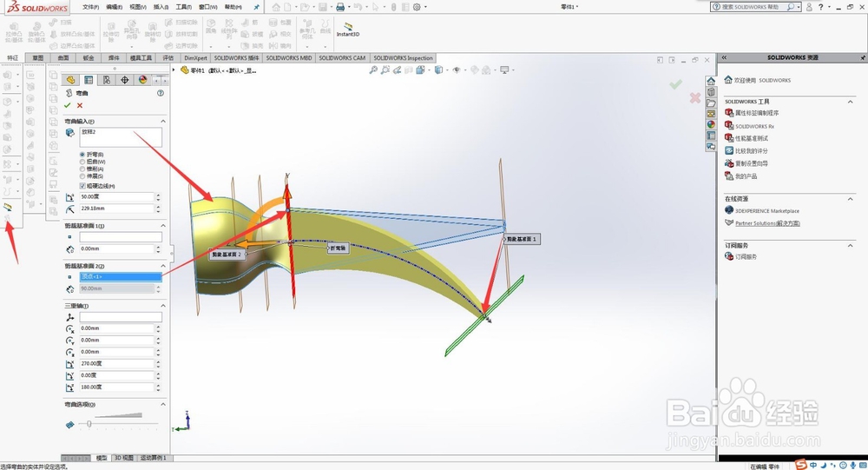The height and width of the screenshot is (470, 868).
Task: Click 性能基准测试 in tools list
Action: [751, 138]
